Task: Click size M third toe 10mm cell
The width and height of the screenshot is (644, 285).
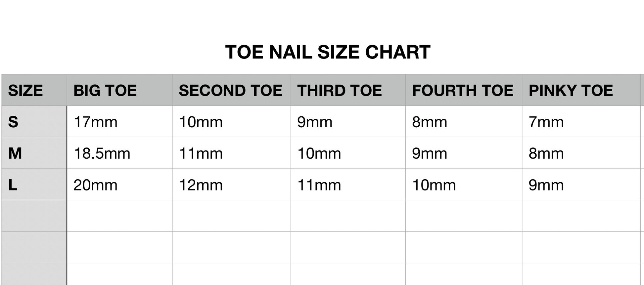Action: (x=348, y=153)
